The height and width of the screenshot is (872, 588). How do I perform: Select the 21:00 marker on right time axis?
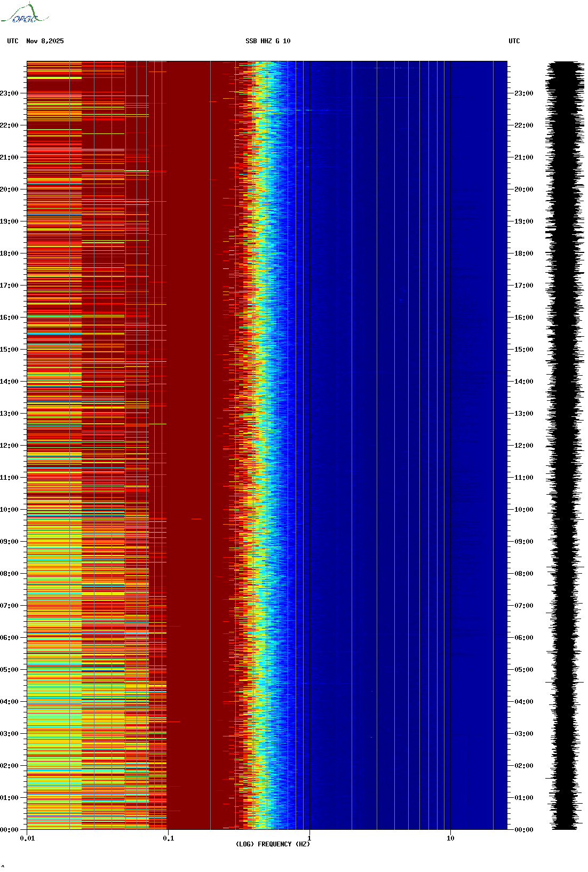(523, 157)
